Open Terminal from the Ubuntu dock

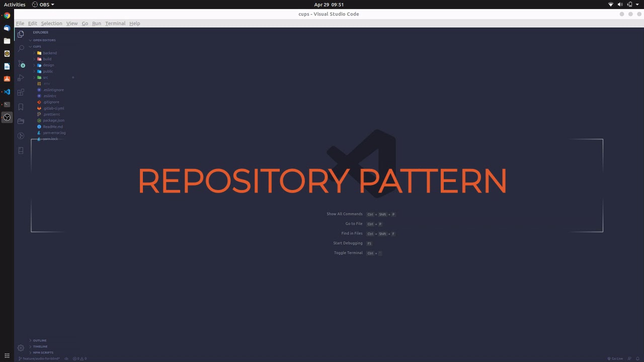pyautogui.click(x=7, y=105)
